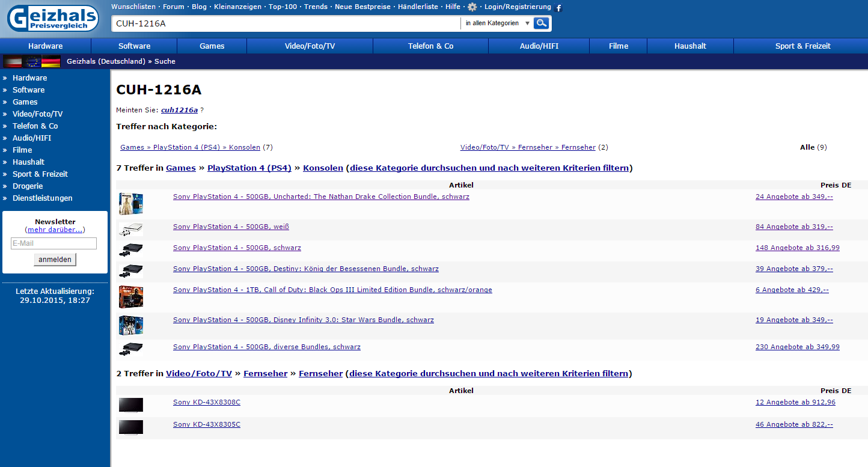This screenshot has width=868, height=467.
Task: Open diverse Bundles product thumbnail
Action: pyautogui.click(x=131, y=349)
